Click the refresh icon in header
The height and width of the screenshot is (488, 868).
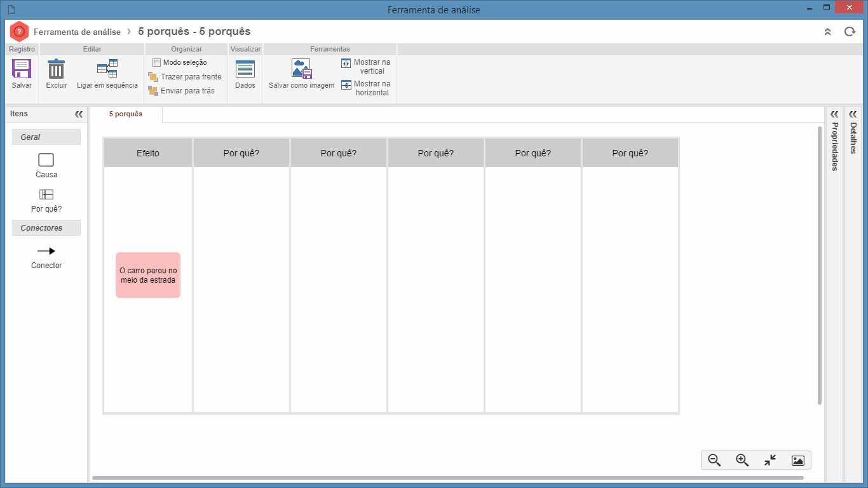pyautogui.click(x=850, y=31)
